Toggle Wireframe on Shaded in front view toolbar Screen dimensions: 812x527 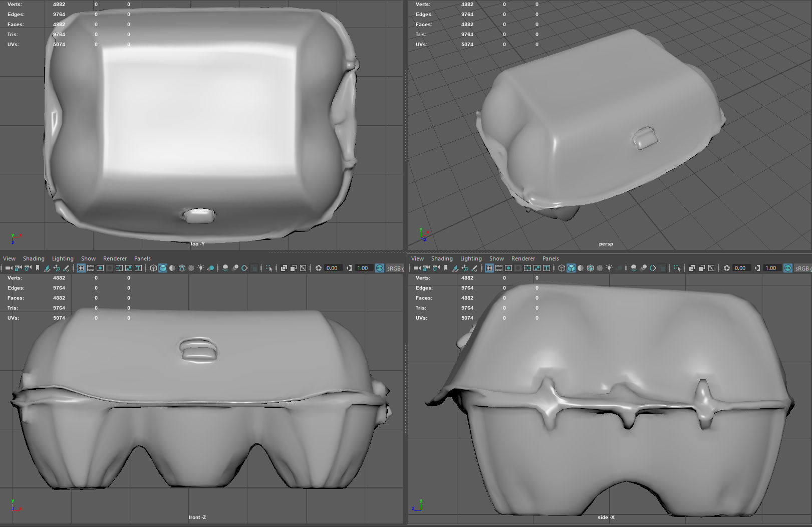coord(182,268)
